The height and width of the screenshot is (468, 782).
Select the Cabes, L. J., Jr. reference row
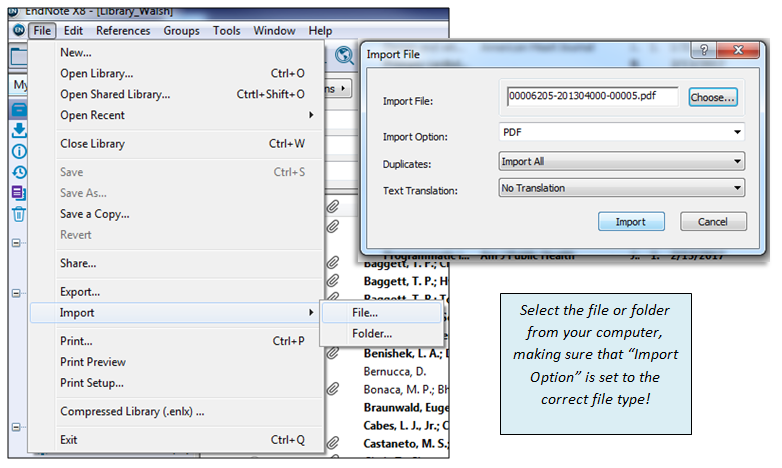[406, 426]
